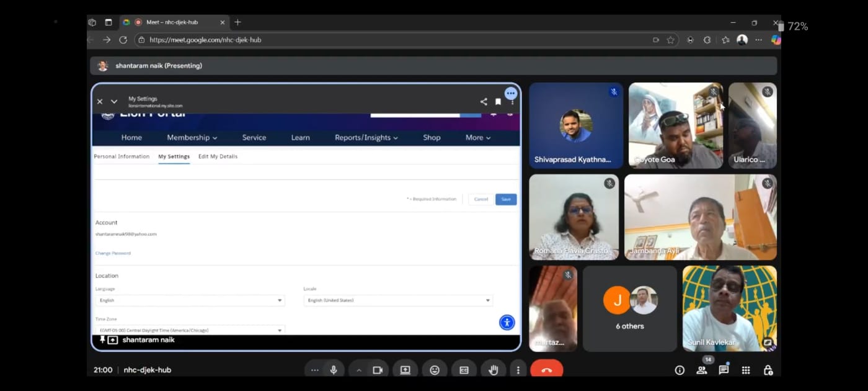The image size is (868, 391).
Task: Click the muted mic indicator on Romana's tile
Action: click(x=608, y=183)
